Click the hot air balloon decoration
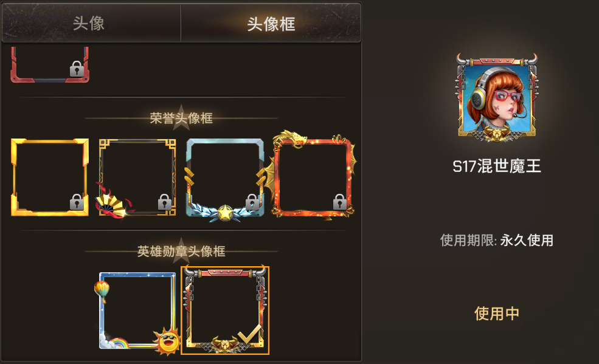Screen dimensions: 599x364 102,291
